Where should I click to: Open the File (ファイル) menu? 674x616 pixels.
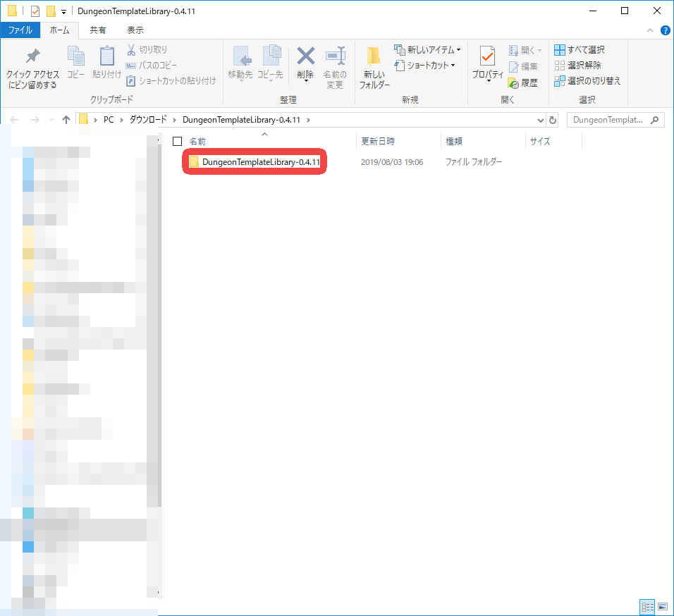click(x=20, y=30)
